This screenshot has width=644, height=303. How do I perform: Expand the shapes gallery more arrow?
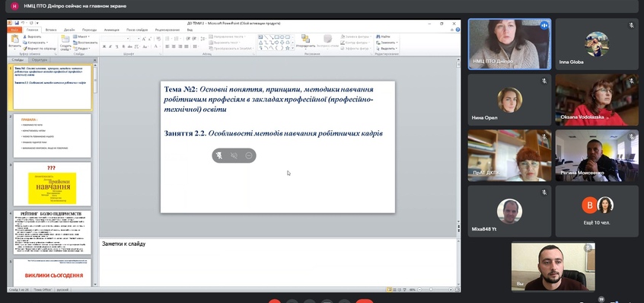tap(292, 48)
